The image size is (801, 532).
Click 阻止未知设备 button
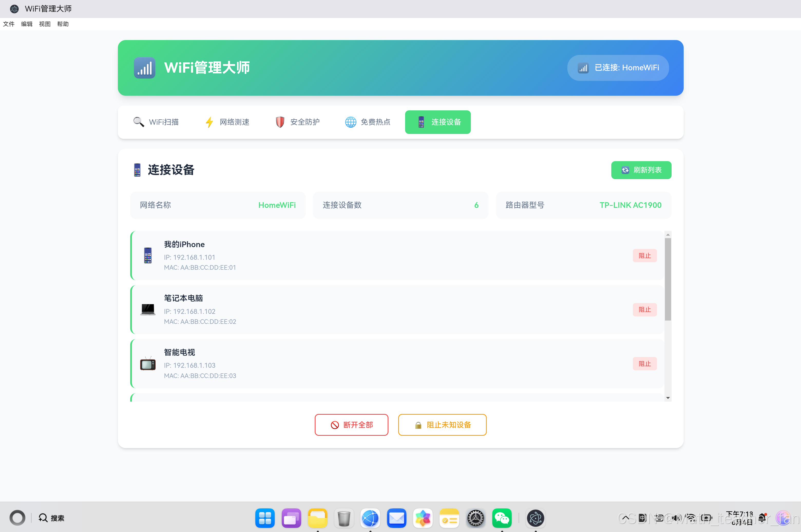[442, 425]
